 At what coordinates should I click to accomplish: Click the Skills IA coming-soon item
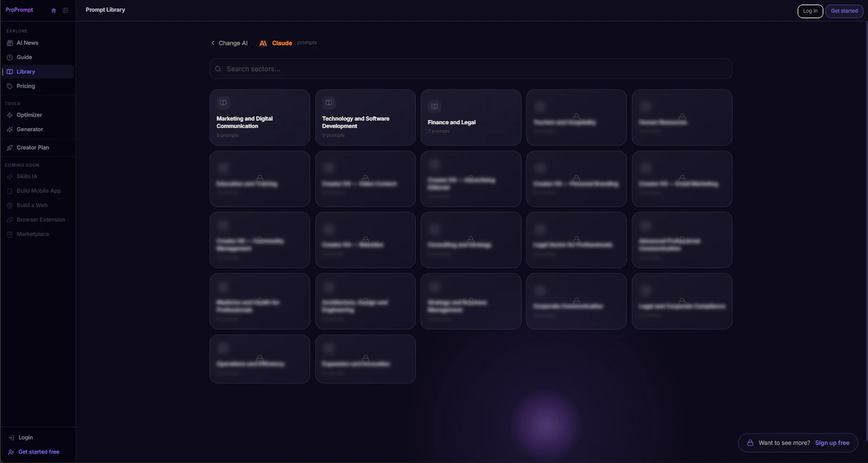pyautogui.click(x=37, y=176)
